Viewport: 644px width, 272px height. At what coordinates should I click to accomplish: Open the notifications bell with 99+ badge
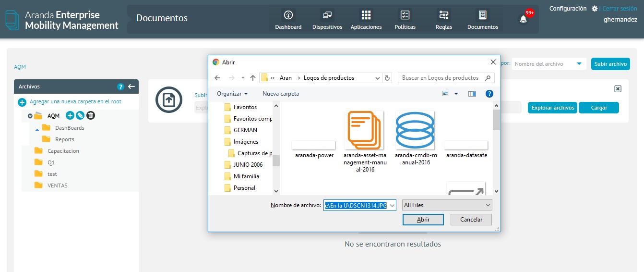524,19
